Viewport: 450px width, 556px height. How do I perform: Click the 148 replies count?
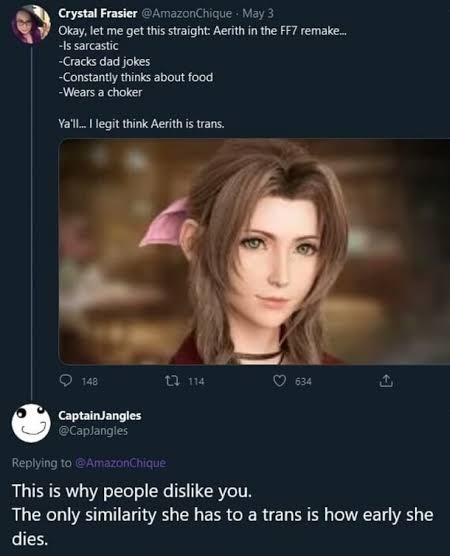coord(90,382)
